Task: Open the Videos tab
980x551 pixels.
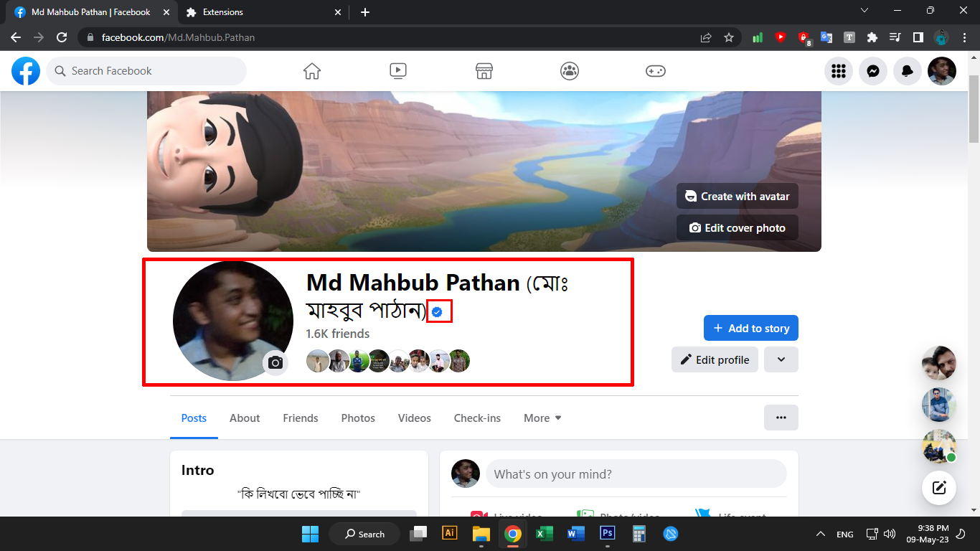Action: click(415, 418)
